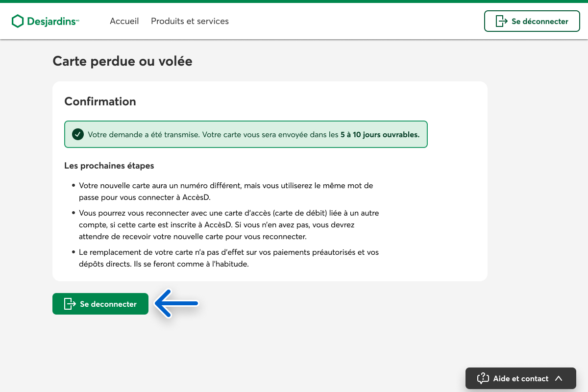The width and height of the screenshot is (588, 392).
Task: Click the white logout icon in green button
Action: tap(70, 304)
